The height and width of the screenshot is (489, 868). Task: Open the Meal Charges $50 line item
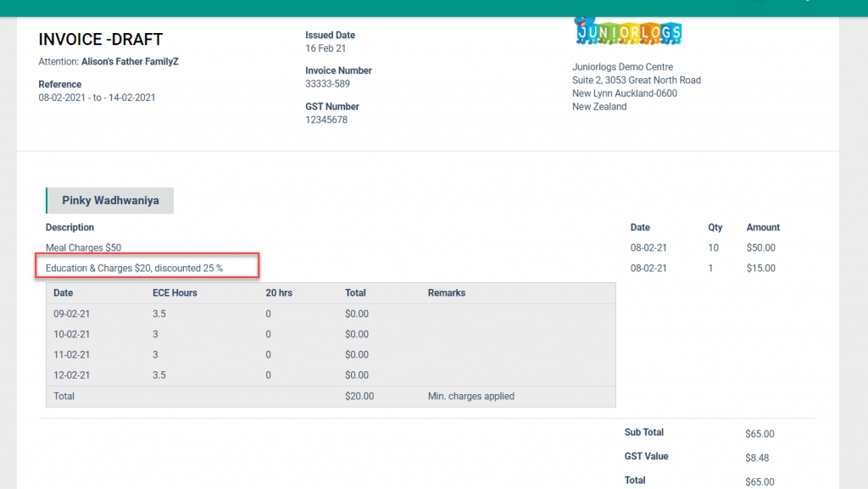click(x=83, y=247)
